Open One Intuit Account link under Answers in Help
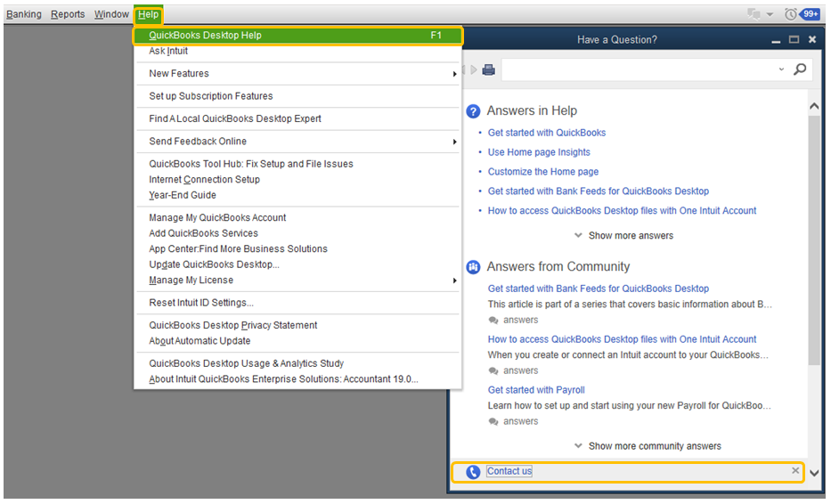Image resolution: width=831 pixels, height=504 pixels. [x=622, y=211]
